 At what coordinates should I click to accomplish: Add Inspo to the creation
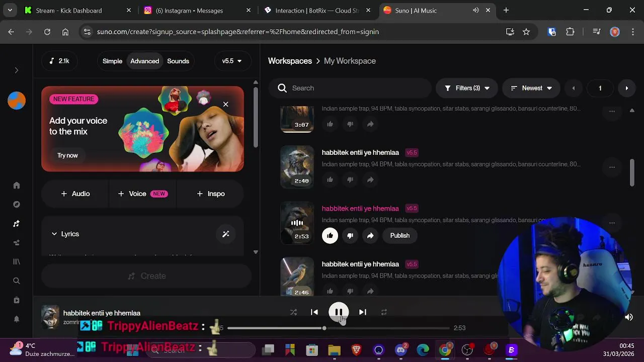click(211, 194)
